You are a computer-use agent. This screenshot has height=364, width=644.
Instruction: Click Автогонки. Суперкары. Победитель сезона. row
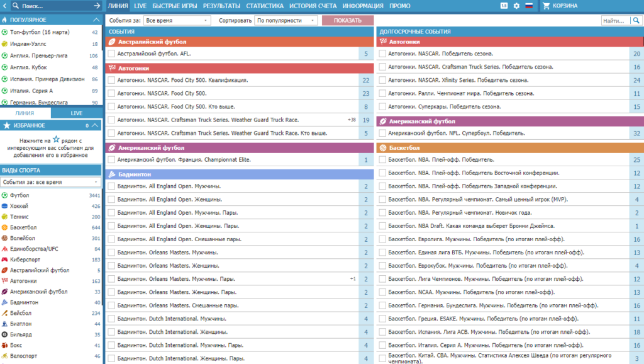click(510, 106)
